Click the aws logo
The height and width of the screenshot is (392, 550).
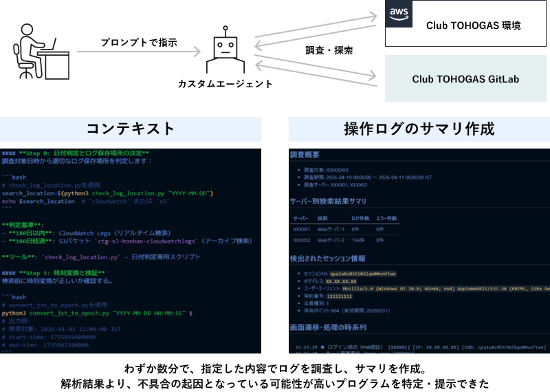pyautogui.click(x=399, y=14)
